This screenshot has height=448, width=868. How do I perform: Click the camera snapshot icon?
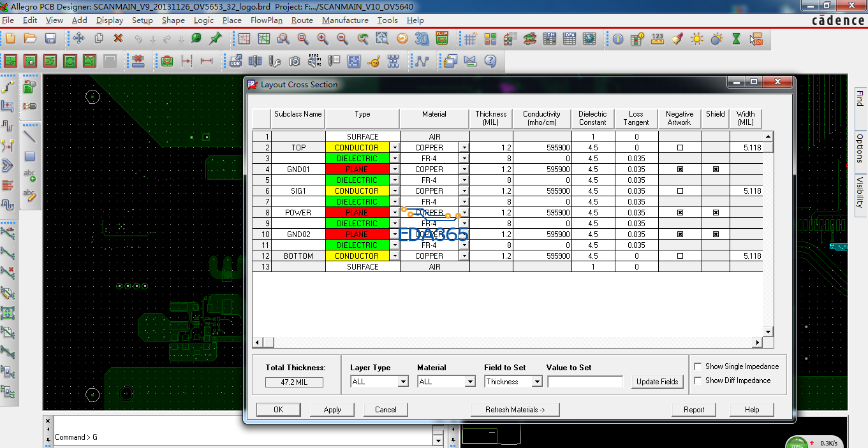click(295, 61)
